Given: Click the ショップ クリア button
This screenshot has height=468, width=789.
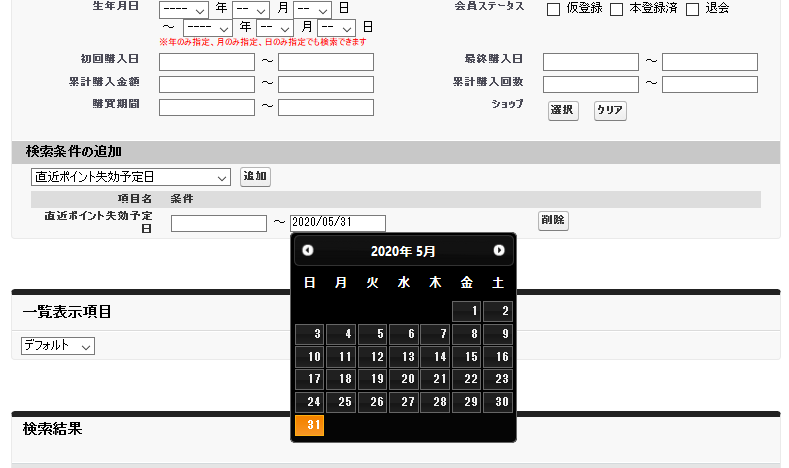Looking at the screenshot, I should (x=610, y=110).
